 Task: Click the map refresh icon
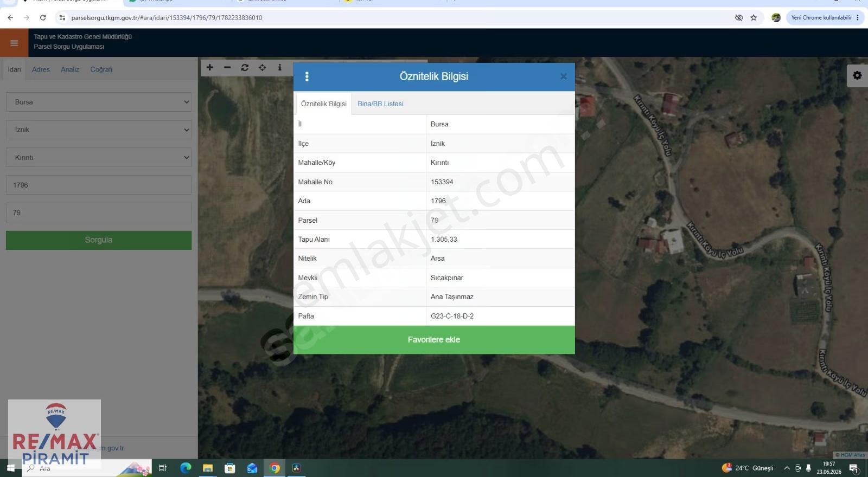point(245,68)
